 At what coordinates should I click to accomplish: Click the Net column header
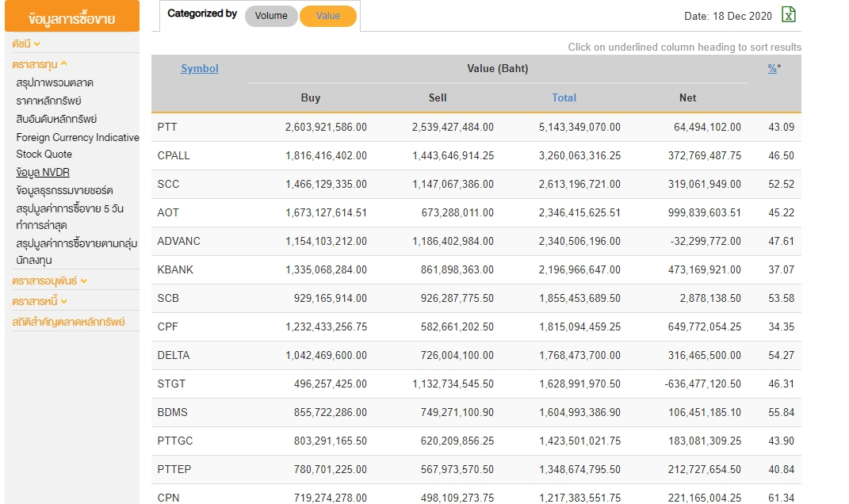(687, 97)
